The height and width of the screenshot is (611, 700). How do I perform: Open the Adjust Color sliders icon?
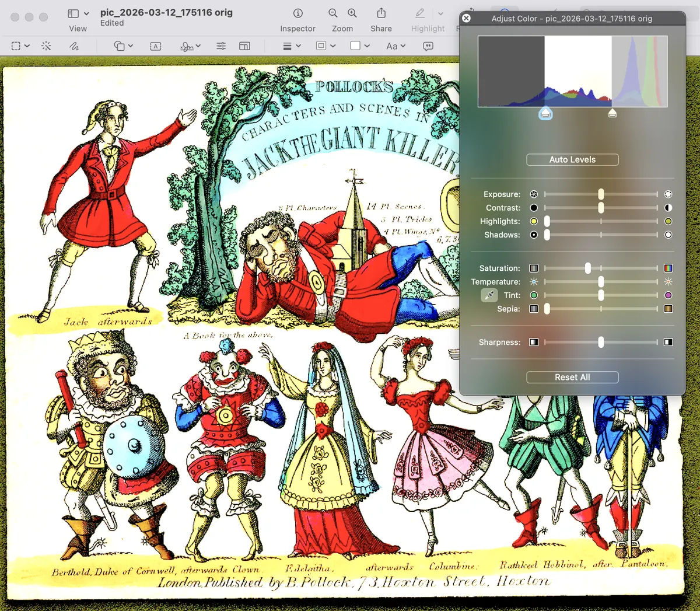221,46
